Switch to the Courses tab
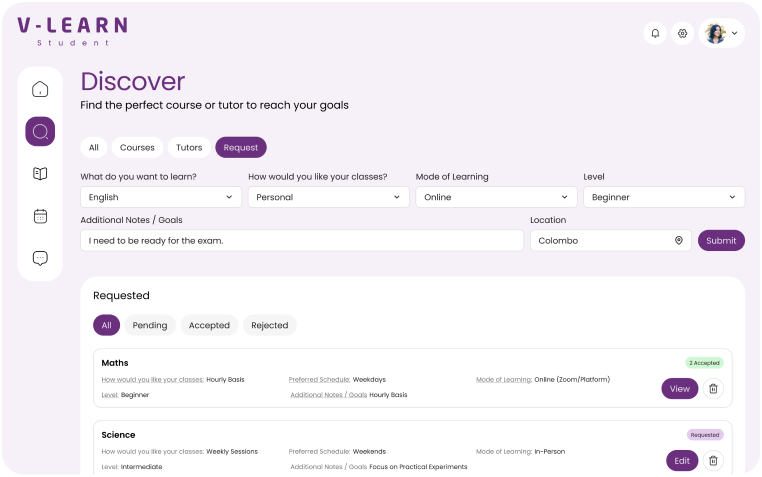 tap(137, 148)
